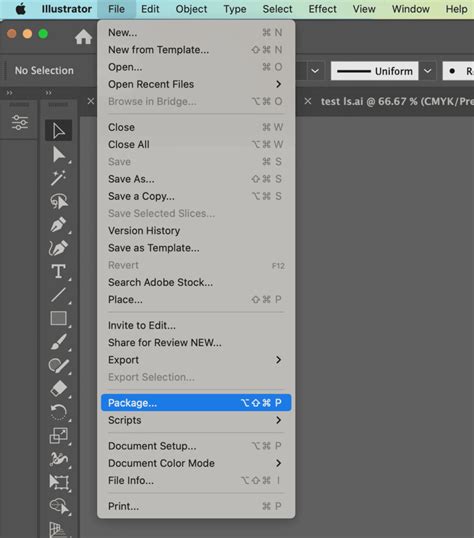Select the Type tool
This screenshot has width=474, height=538.
[x=58, y=271]
